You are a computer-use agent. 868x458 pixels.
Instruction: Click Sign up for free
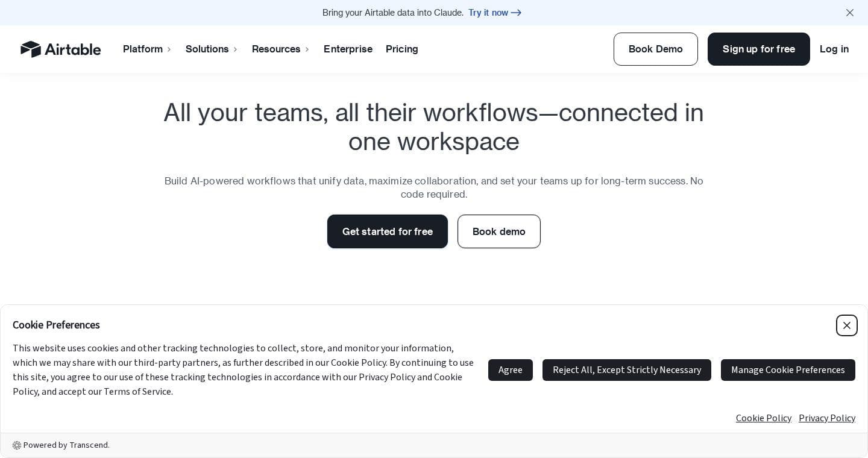tap(759, 49)
